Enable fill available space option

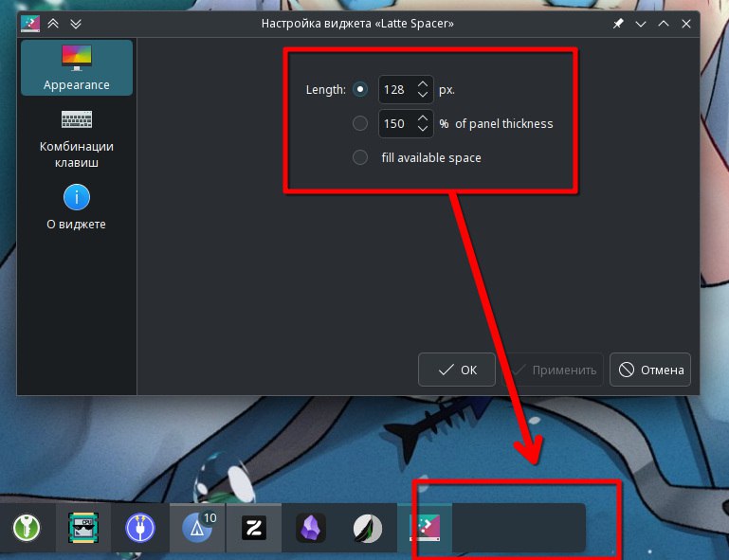tap(360, 157)
